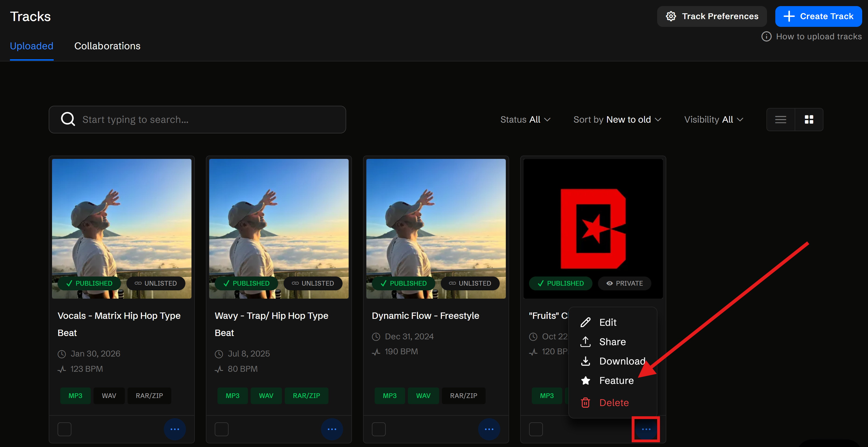Screen dimensions: 868x447
Task: Switch to the Collaborations tab
Action: [x=107, y=46]
